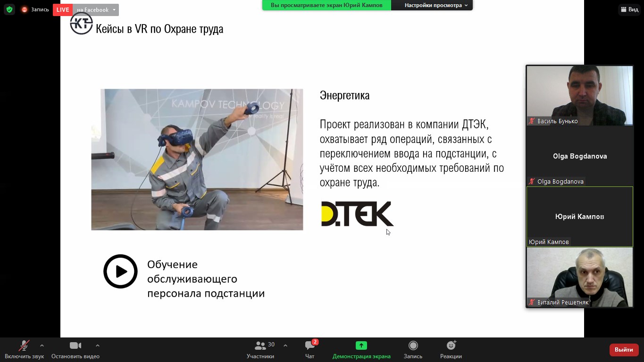Expand video options arrow beside camera

[x=98, y=345]
